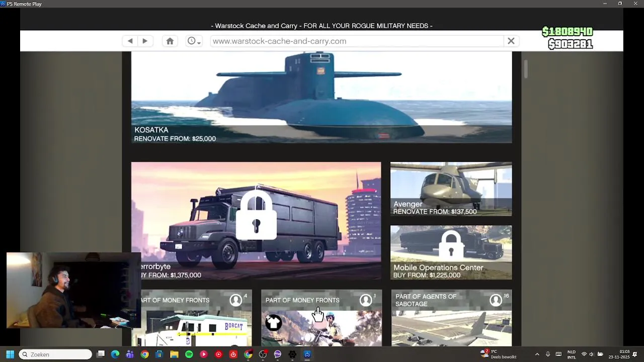Expand the hidden system tray icons chevron
Screen dimensions: 644x362
pyautogui.click(x=537, y=354)
